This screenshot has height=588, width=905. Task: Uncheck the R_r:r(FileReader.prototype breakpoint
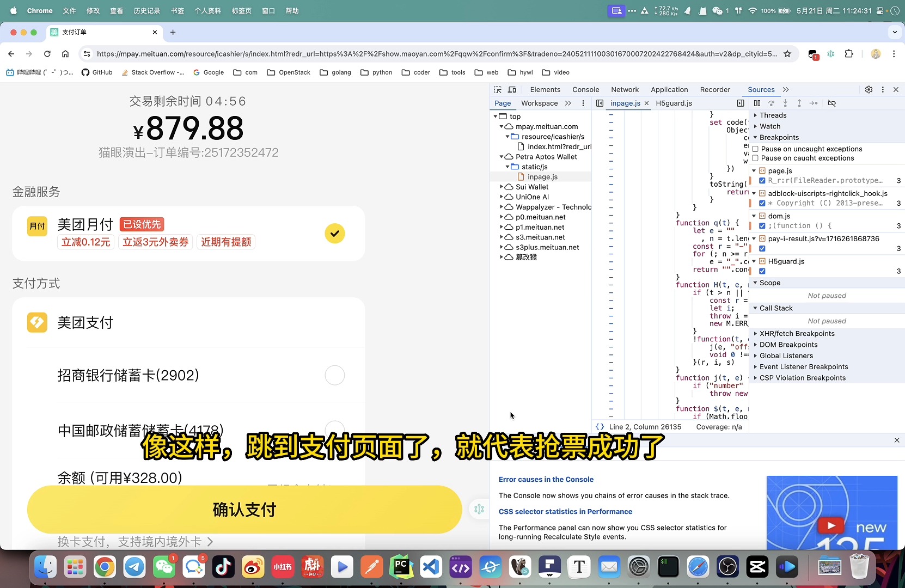[762, 181]
